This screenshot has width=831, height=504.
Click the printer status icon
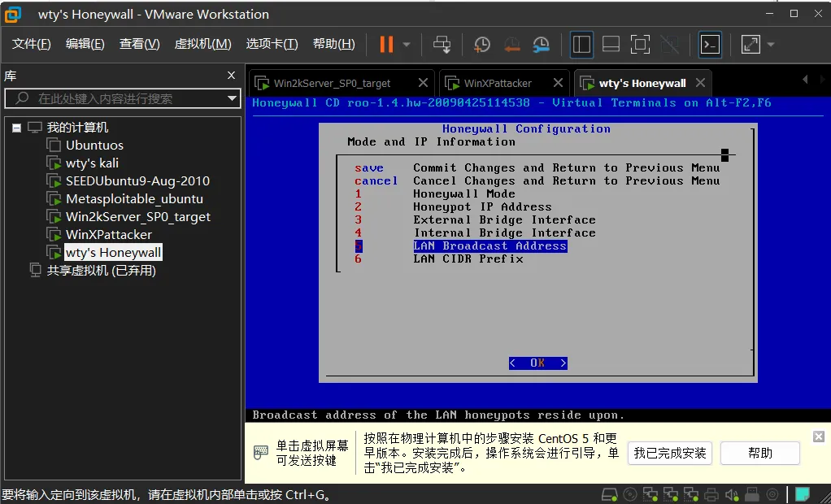click(x=711, y=495)
